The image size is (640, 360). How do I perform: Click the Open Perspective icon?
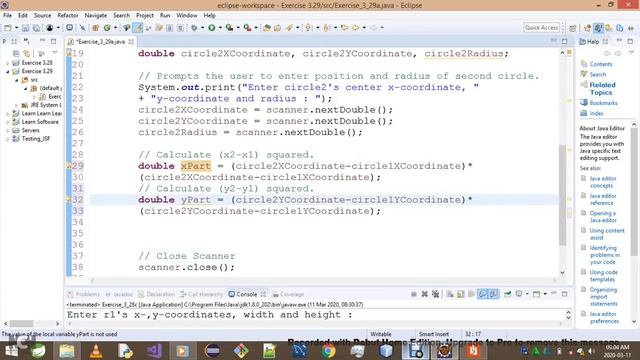tap(573, 28)
